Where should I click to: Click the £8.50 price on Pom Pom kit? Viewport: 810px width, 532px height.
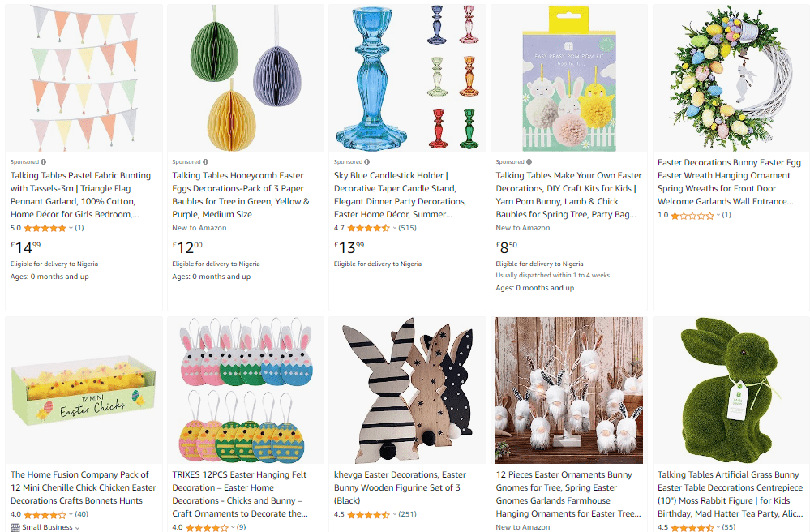(506, 247)
